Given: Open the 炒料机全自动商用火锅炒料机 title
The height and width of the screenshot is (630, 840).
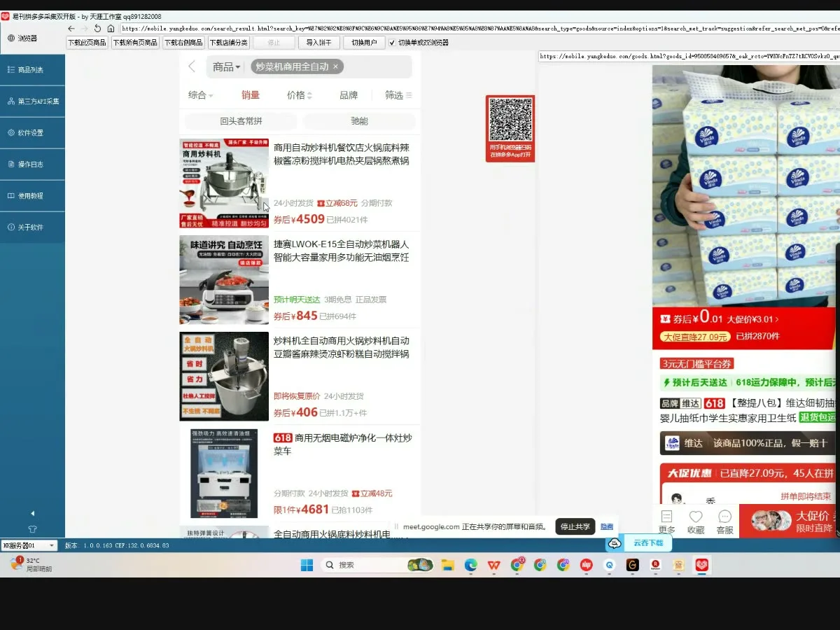Looking at the screenshot, I should (x=342, y=348).
